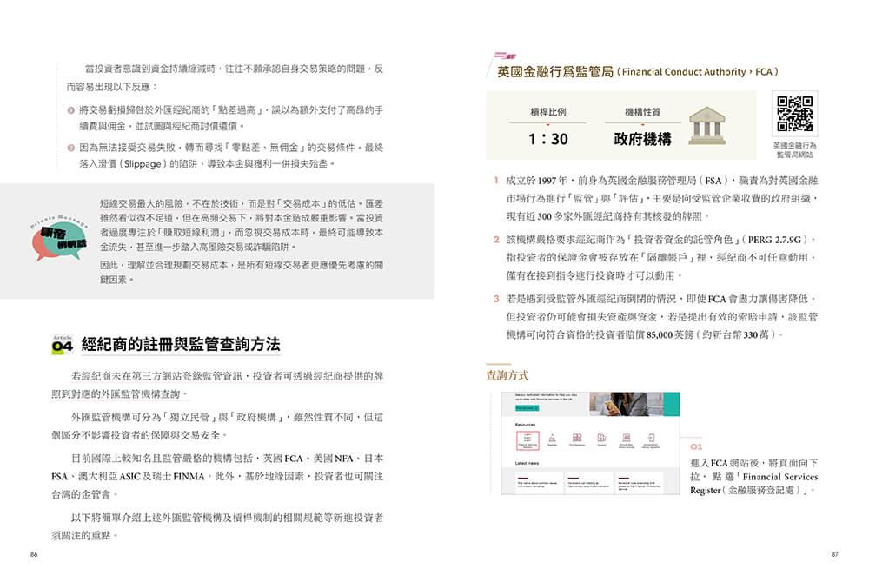Screen dimensions: 869x588
Task: Click the gray-box text starting 短線交易最大的風險
Action: [x=241, y=225]
